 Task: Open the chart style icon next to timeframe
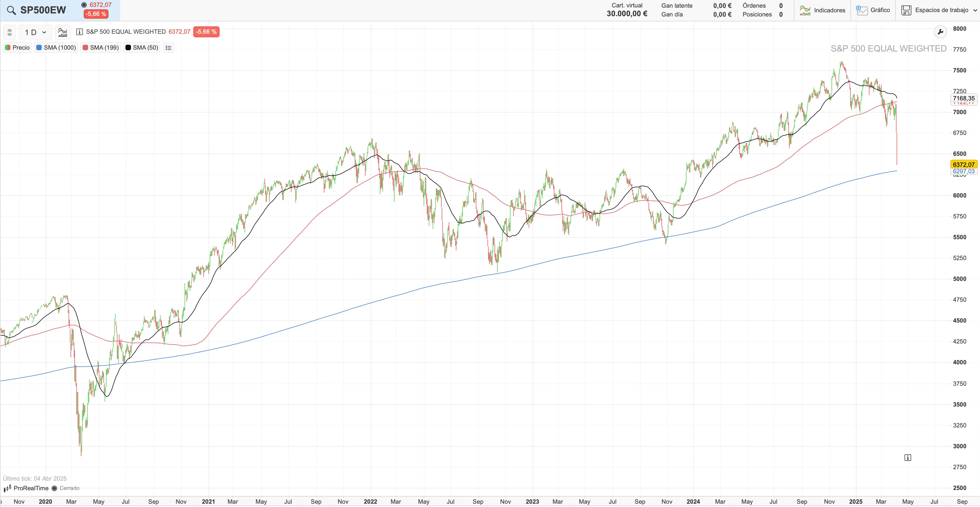pos(62,32)
